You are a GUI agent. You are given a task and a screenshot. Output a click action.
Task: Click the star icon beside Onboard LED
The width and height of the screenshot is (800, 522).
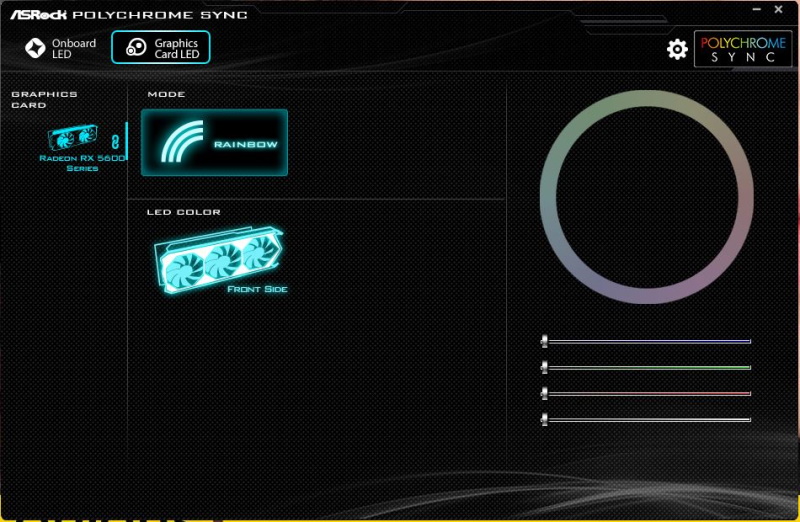35,48
